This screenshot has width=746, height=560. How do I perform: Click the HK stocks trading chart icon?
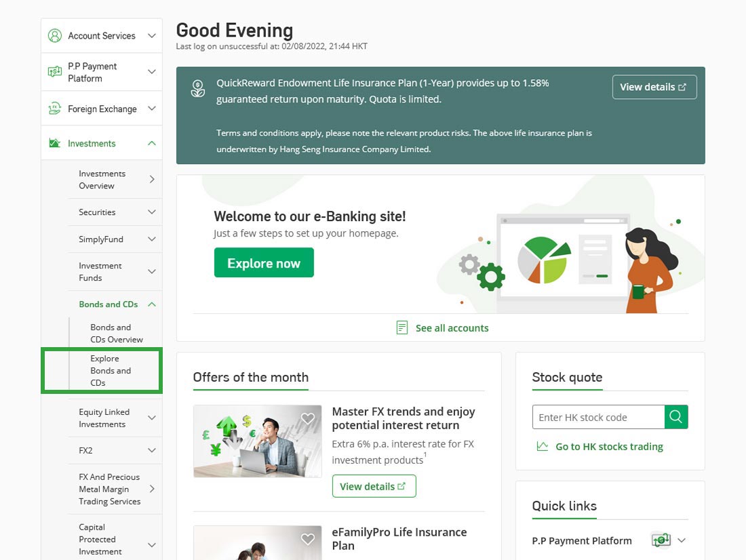click(x=543, y=446)
